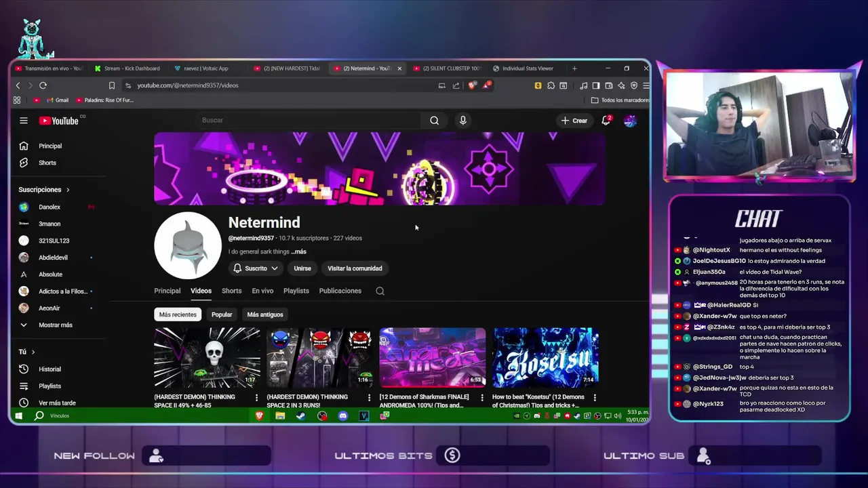Open options menu for ANDROMEDA 100% video
This screenshot has width=868, height=488.
tap(482, 398)
